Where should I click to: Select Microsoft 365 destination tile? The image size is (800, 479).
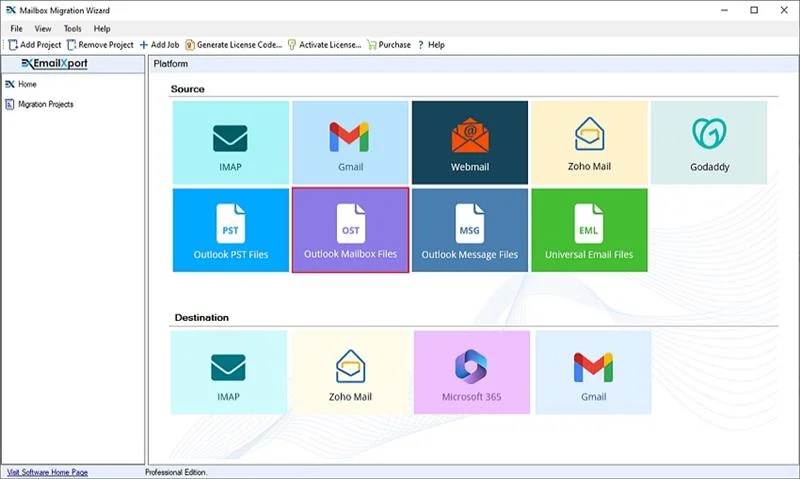[x=471, y=372]
